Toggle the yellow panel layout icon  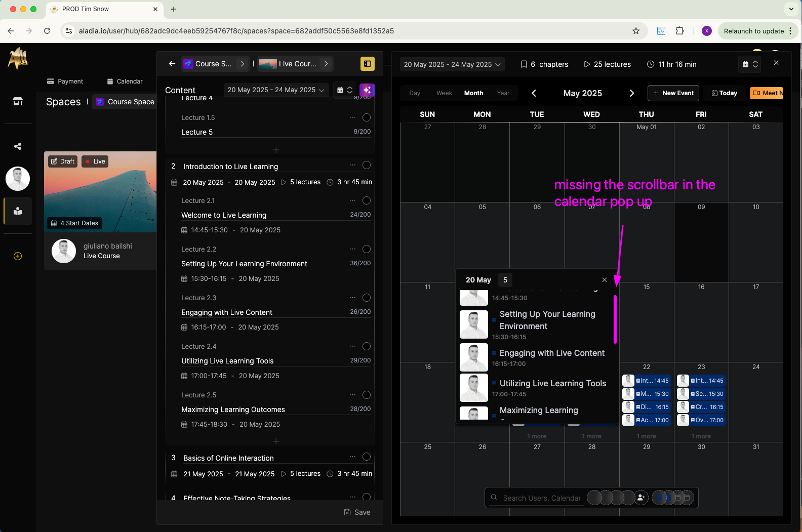[368, 64]
